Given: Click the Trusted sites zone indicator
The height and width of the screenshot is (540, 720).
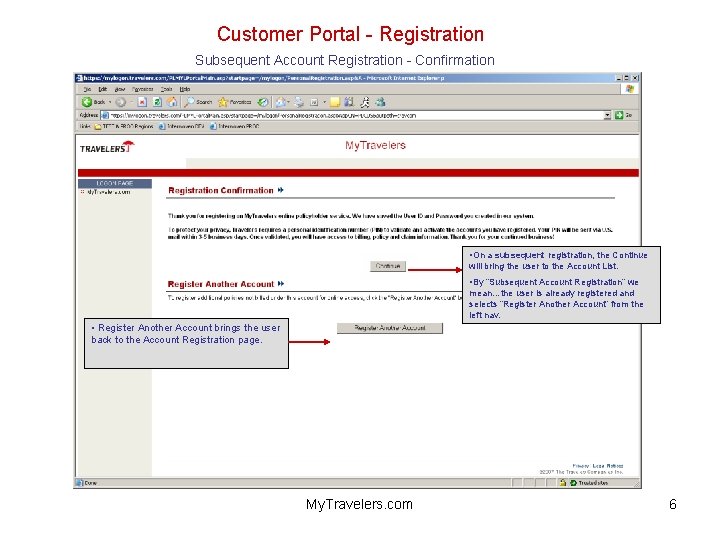Looking at the screenshot, I should click(589, 483).
